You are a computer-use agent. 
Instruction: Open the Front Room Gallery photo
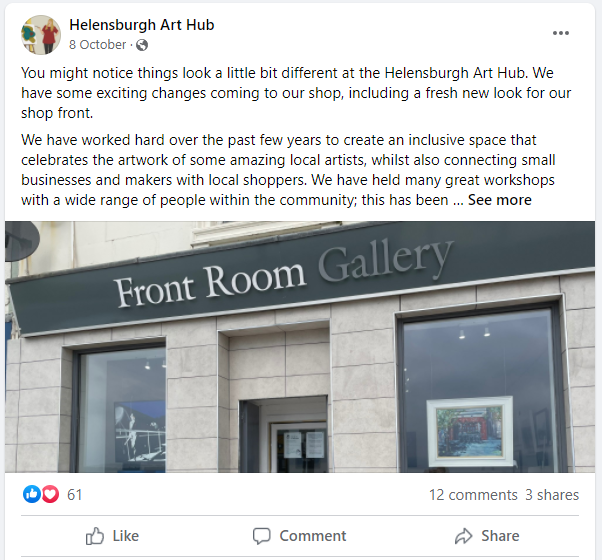click(x=300, y=347)
